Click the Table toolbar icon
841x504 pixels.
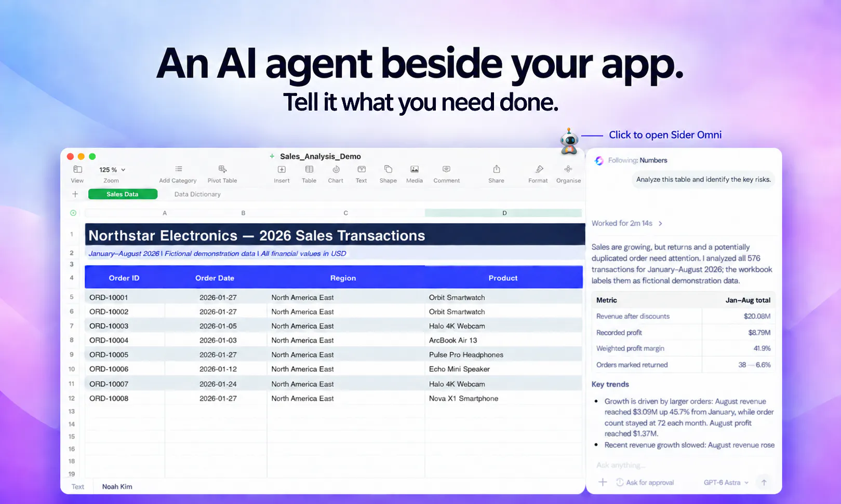tap(309, 169)
